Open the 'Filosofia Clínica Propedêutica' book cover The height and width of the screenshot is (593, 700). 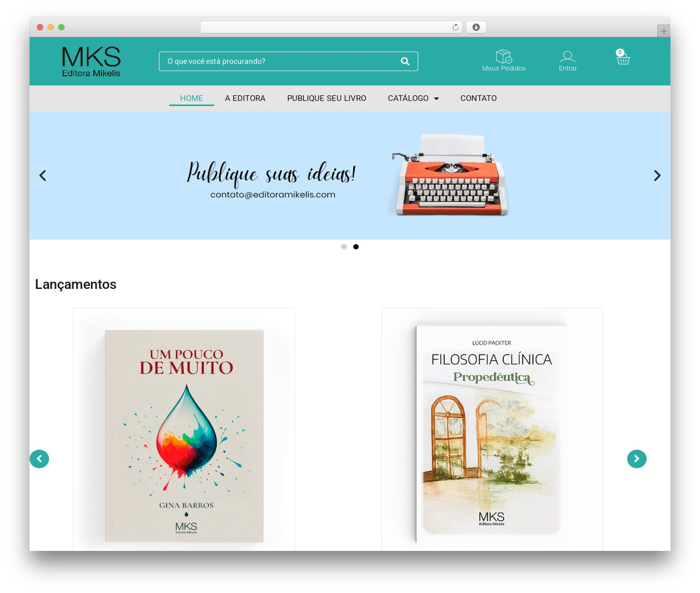tap(492, 434)
